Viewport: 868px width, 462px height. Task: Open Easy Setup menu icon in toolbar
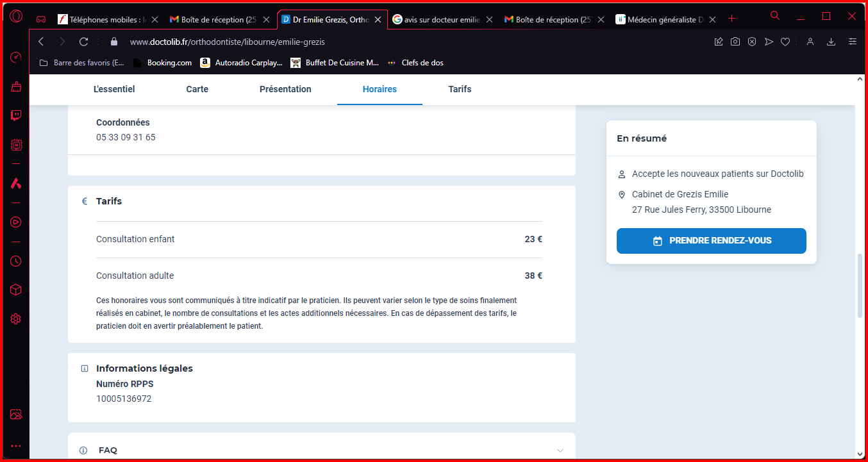pyautogui.click(x=852, y=42)
